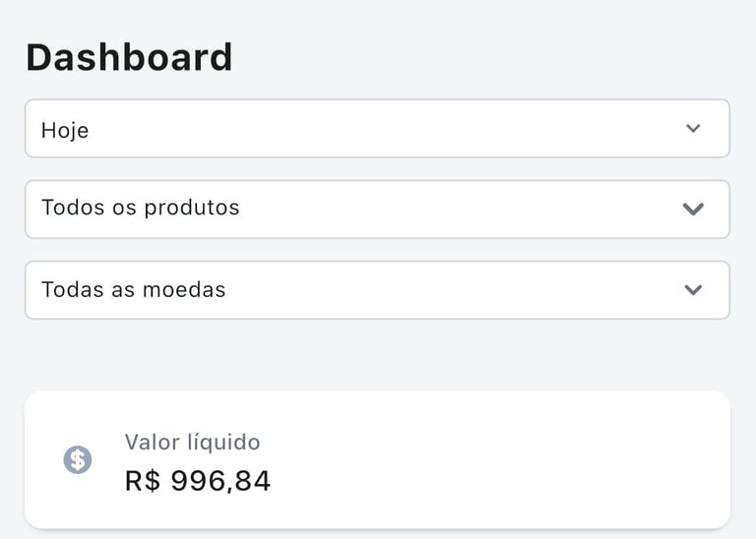Expand the period selector showing Hoje

click(377, 129)
